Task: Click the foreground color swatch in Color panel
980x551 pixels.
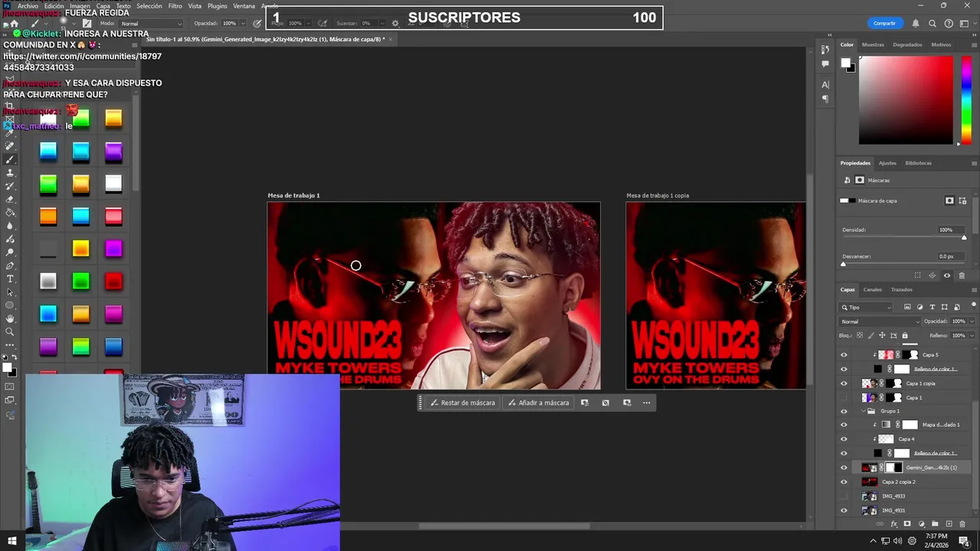Action: [x=845, y=64]
